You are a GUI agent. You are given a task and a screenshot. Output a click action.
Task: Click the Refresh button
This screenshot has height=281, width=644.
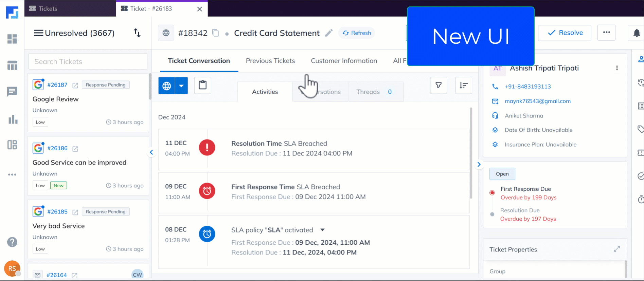[357, 33]
